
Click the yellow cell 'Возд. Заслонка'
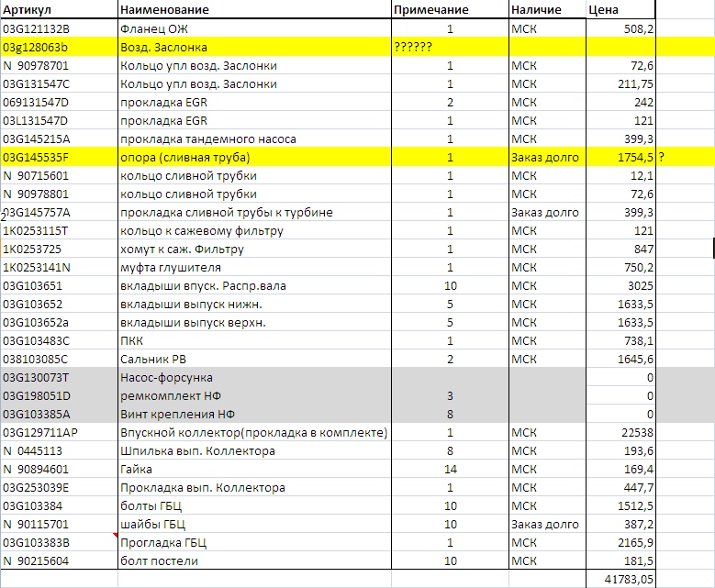tap(253, 47)
